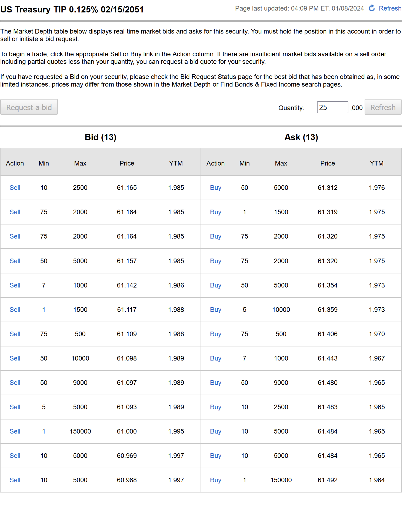Click the bid Max value 10000
Image resolution: width=420 pixels, height=509 pixels.
[80, 358]
